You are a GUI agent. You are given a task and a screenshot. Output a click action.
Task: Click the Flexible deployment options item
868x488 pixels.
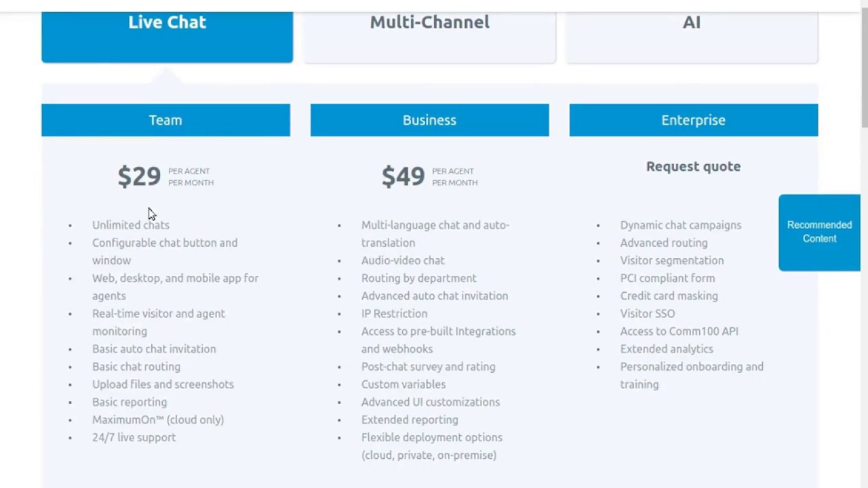click(x=431, y=438)
